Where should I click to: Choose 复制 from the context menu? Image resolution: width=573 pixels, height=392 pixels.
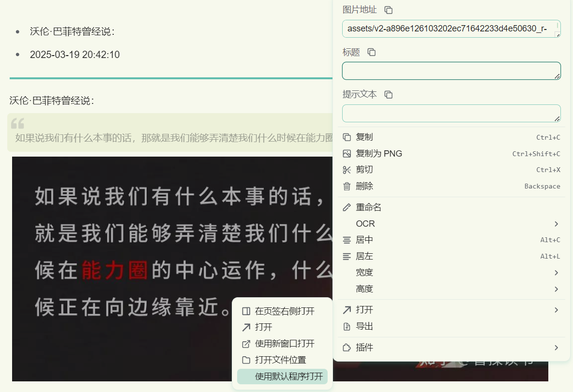(x=452, y=137)
